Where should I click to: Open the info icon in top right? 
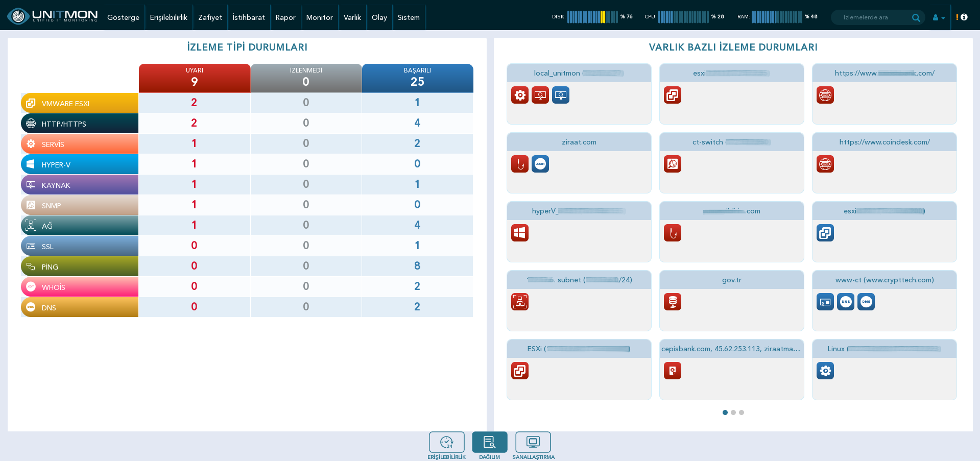click(964, 17)
